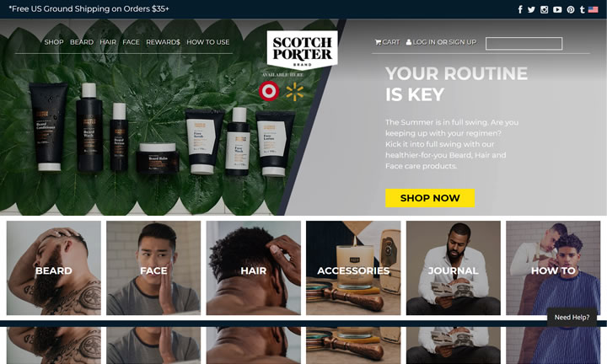Click the Walmart spark logo

click(x=295, y=92)
